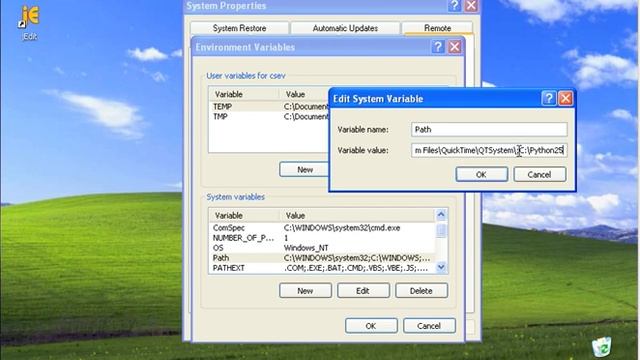Click New under User variables
This screenshot has height=360, width=640.
click(304, 169)
